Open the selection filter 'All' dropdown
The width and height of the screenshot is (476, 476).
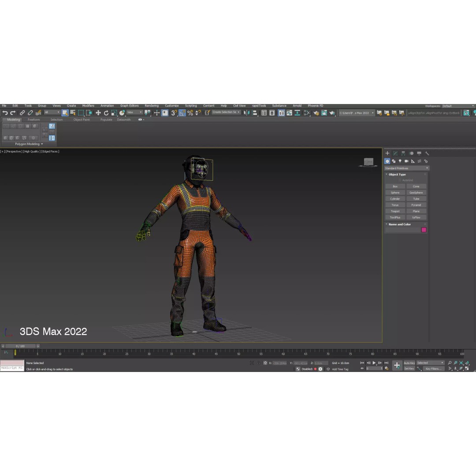[x=52, y=113]
